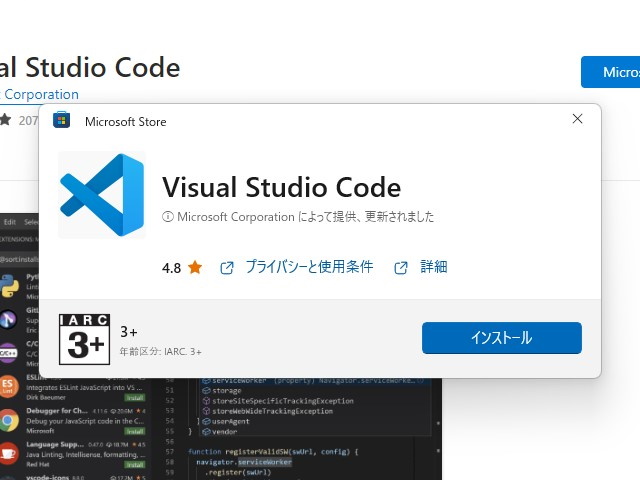Click the storeSiteSpecificTrackingException suggestion
Viewport: 640px width, 480px height.
click(x=282, y=401)
